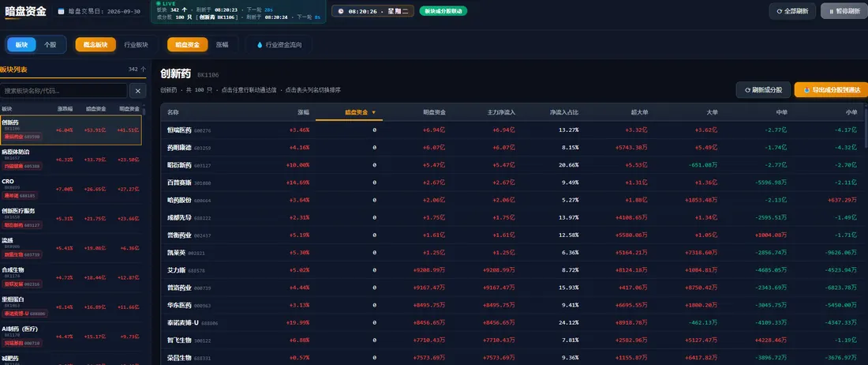This screenshot has height=365, width=868.
Task: Sort constituents table by 涨幅 column
Action: 303,112
